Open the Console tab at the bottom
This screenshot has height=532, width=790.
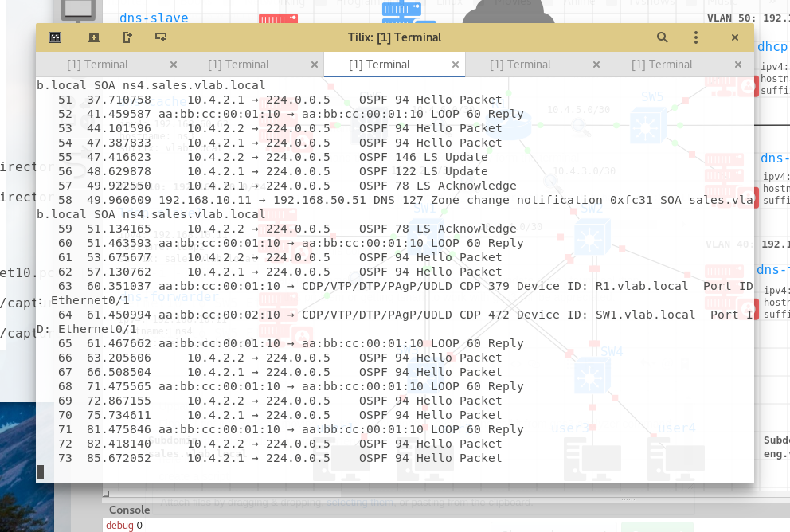pos(129,510)
